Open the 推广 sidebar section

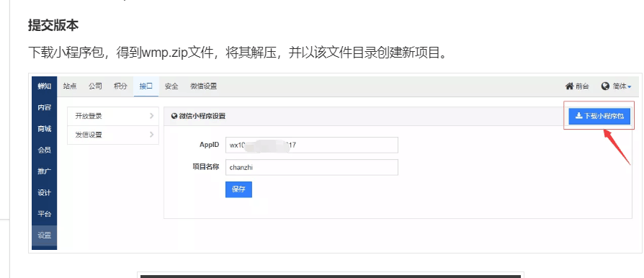45,171
